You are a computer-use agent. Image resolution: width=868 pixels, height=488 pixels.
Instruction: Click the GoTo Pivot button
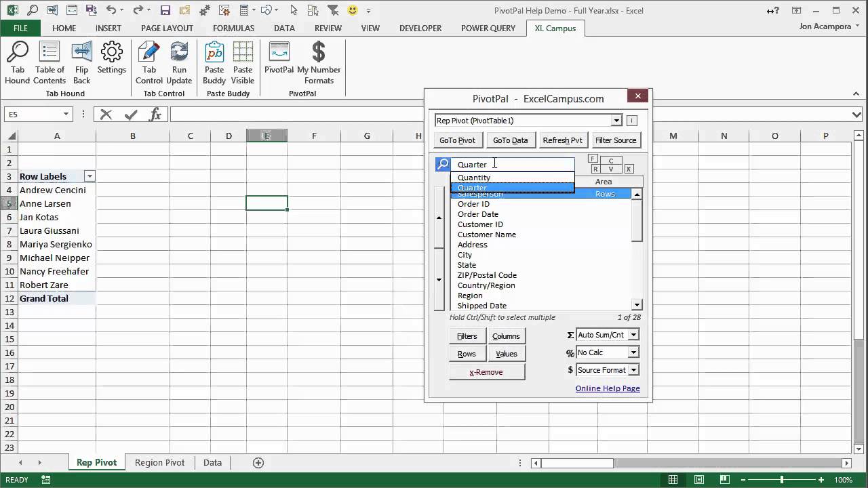click(x=457, y=140)
